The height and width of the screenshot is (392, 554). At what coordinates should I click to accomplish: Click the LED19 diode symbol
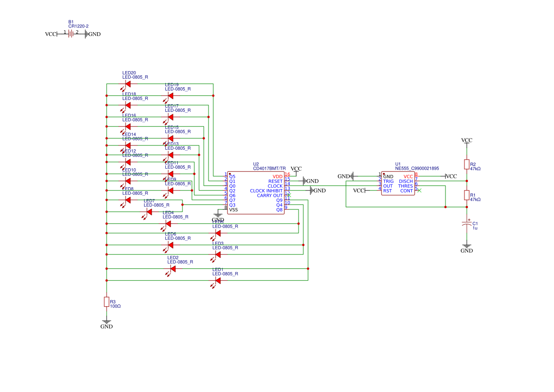click(170, 96)
